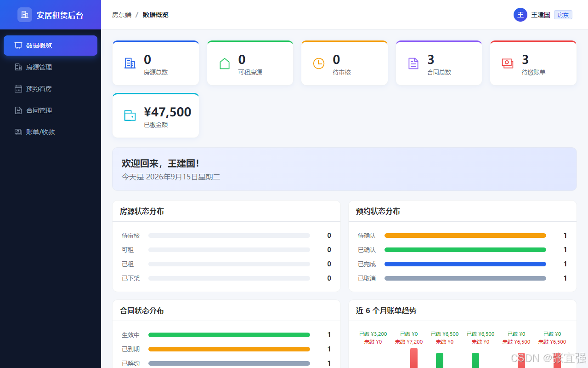
Task: Go to 预约看房 in the sidebar
Action: point(51,89)
